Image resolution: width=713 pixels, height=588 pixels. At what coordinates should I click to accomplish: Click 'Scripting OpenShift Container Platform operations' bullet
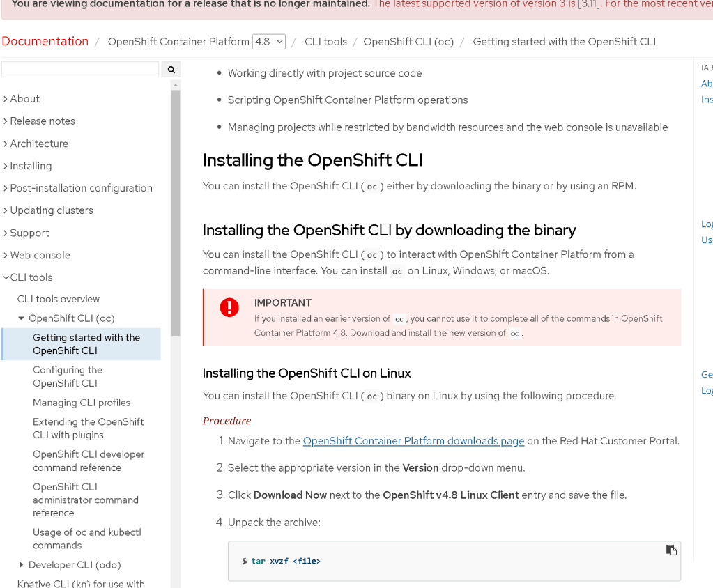click(x=347, y=100)
